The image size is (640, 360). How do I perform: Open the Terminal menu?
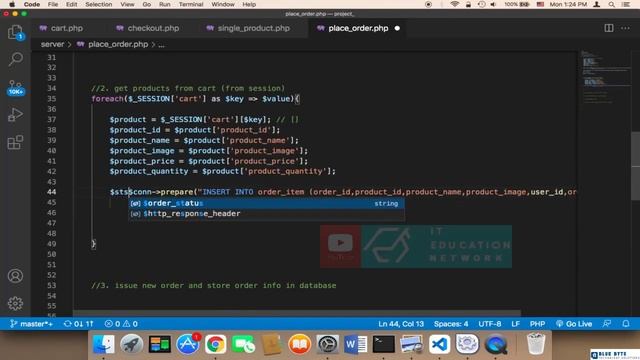191,4
